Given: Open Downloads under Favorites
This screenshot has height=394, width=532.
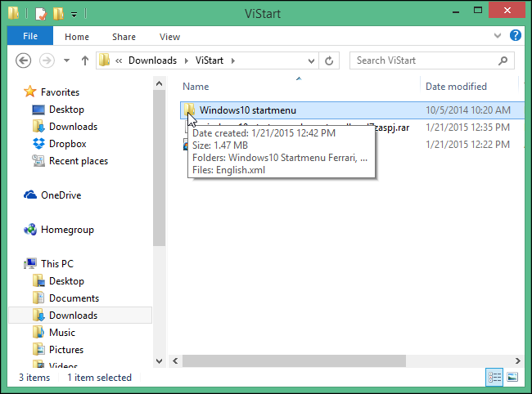Looking at the screenshot, I should click(74, 127).
